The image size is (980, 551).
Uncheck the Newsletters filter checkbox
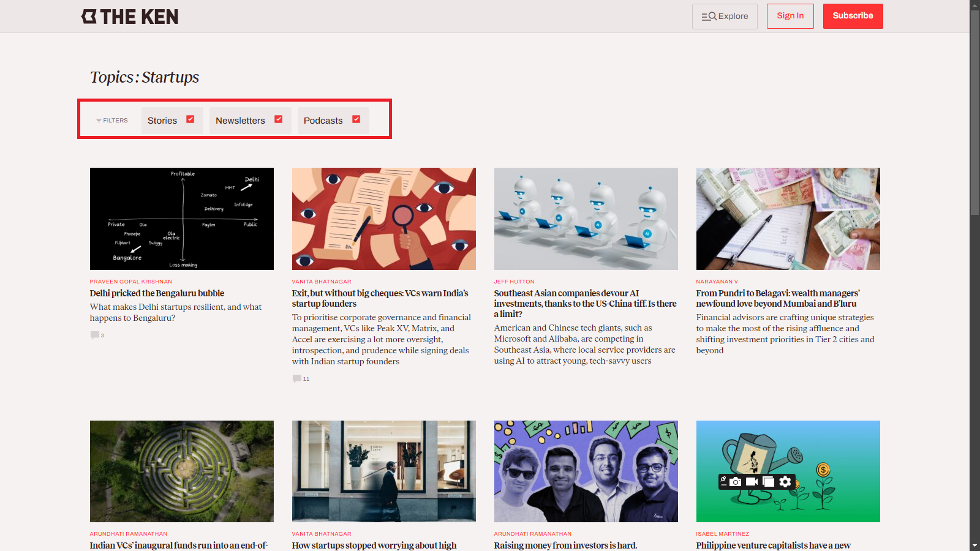tap(279, 119)
